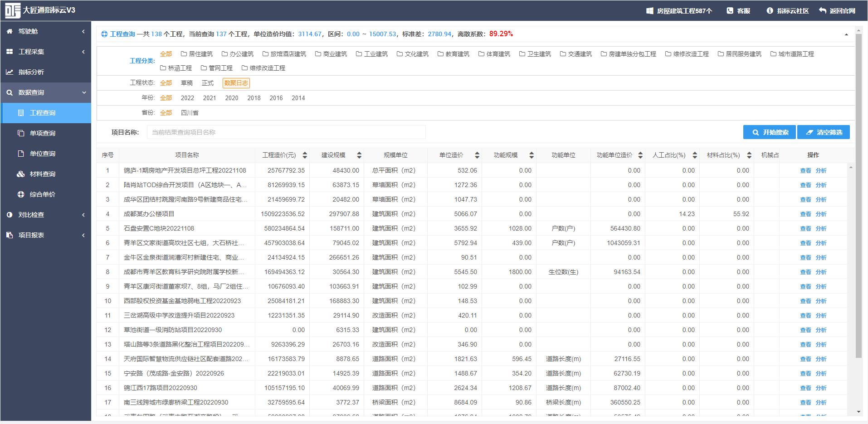Click the 项目名称 search input field
The width and height of the screenshot is (868, 424).
coord(286,132)
